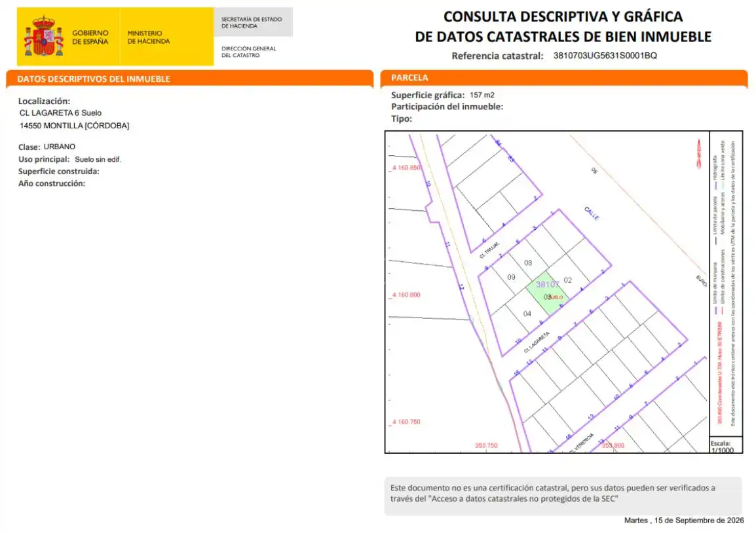Screen dimensions: 756x533
Task: Click the 'MINISTERIO DE HACIENDA' text
Action: 149,37
